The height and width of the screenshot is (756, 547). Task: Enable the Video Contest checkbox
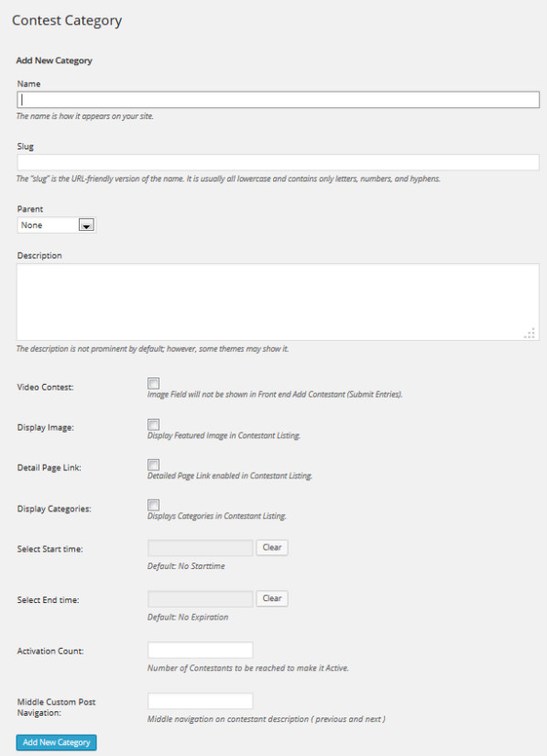[153, 384]
